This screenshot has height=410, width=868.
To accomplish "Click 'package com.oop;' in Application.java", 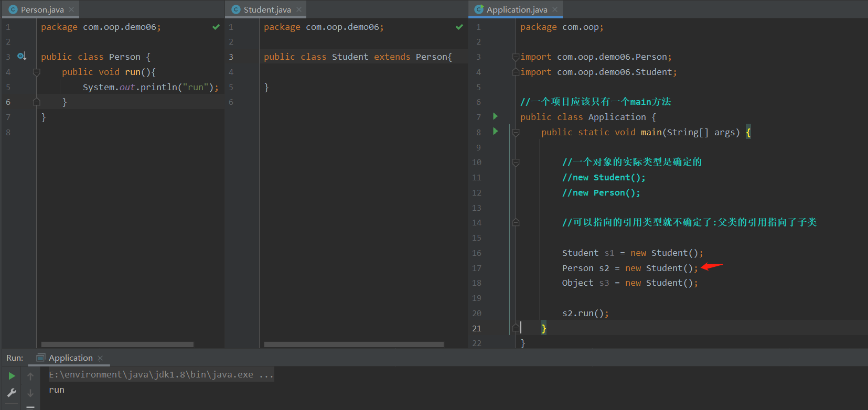I will point(562,27).
